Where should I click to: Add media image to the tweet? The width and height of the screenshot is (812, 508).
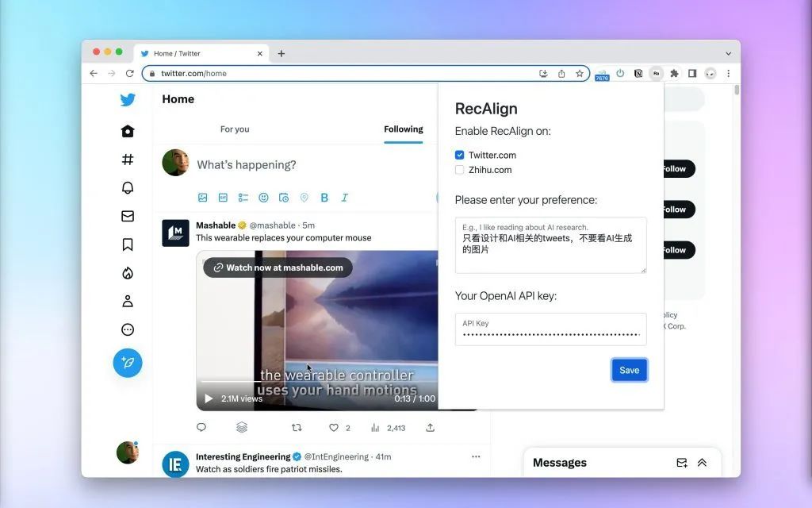pyautogui.click(x=202, y=198)
